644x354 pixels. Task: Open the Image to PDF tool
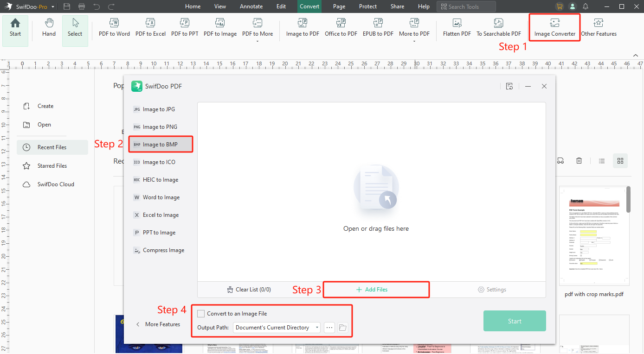coord(303,28)
